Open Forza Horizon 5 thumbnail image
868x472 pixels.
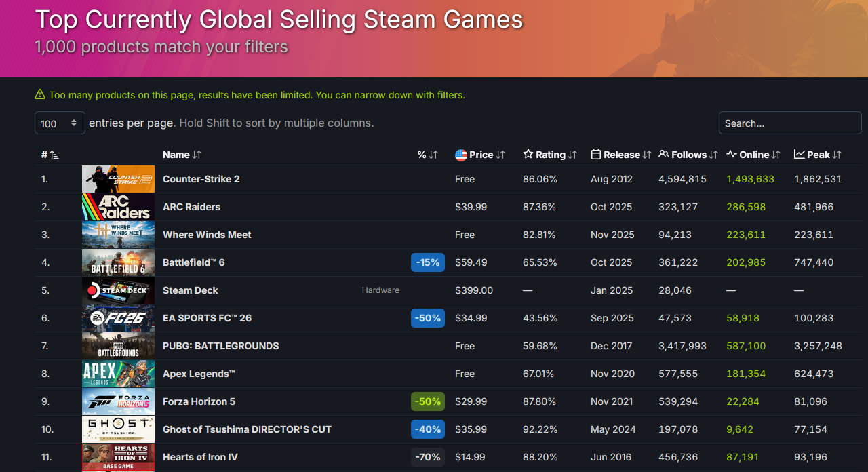point(118,401)
